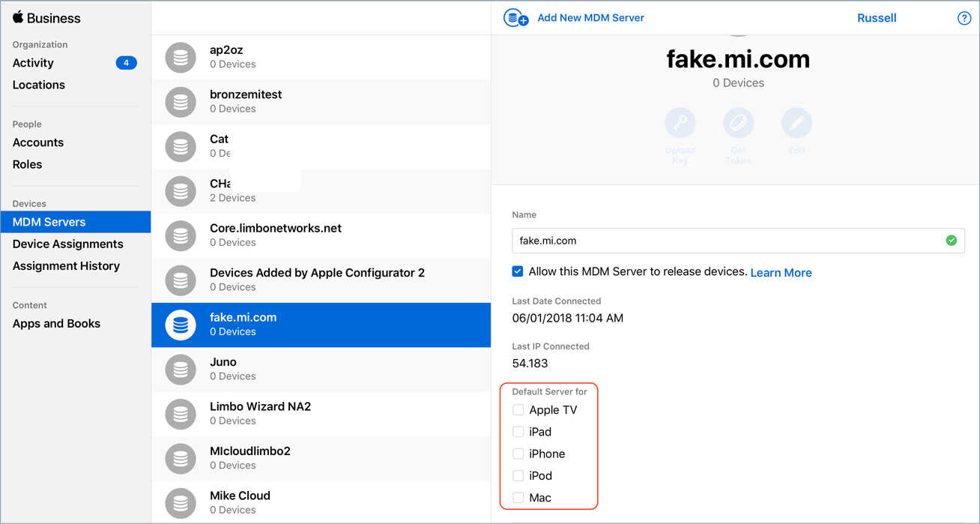Viewport: 980px width, 524px height.
Task: Click the Upload Key icon
Action: coord(680,123)
